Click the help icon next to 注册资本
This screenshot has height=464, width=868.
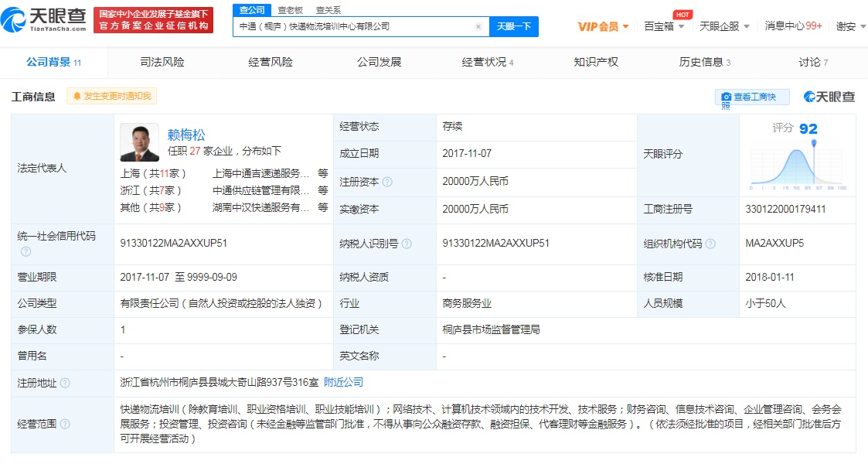[x=387, y=182]
